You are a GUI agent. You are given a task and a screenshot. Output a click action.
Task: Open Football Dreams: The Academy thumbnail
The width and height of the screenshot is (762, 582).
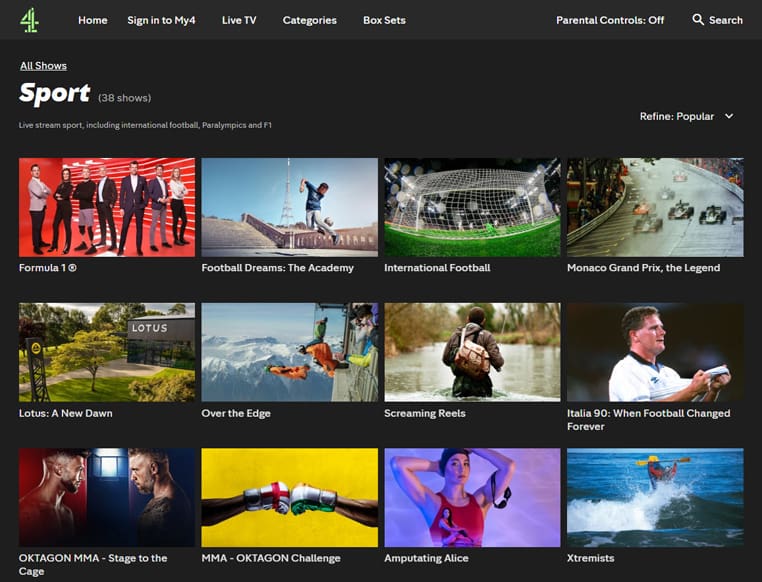point(290,207)
